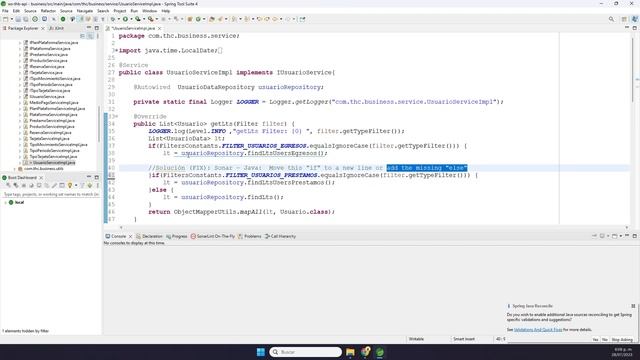Maximize the Package Explorer panel
This screenshot has width=640, height=360.
[x=97, y=28]
